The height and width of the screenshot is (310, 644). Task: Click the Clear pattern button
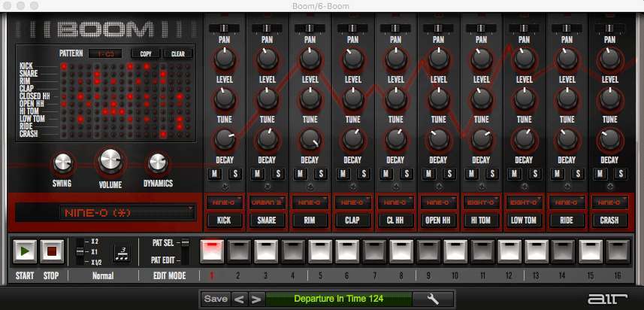tap(178, 54)
